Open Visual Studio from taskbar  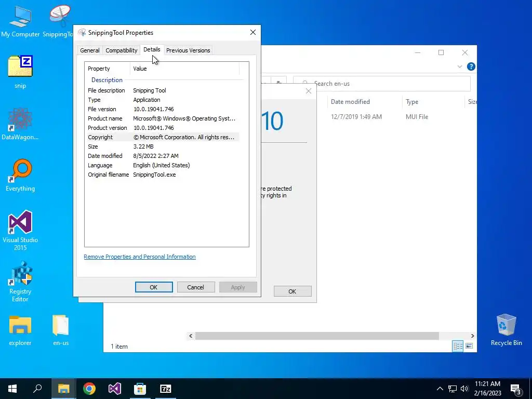[x=115, y=389]
